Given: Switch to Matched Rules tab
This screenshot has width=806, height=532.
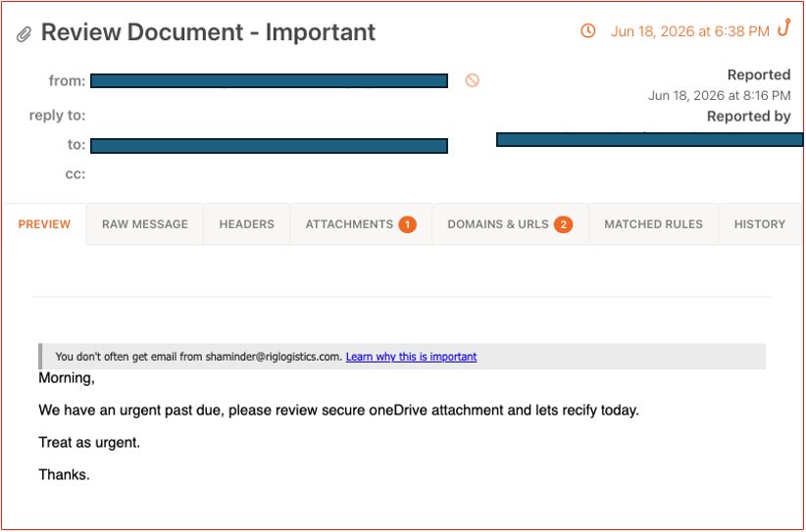Looking at the screenshot, I should coord(653,224).
